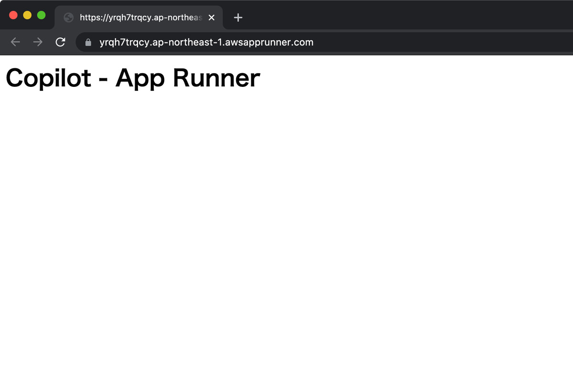Click the padlock site security icon
Screen dimensions: 573x392
pyautogui.click(x=88, y=42)
